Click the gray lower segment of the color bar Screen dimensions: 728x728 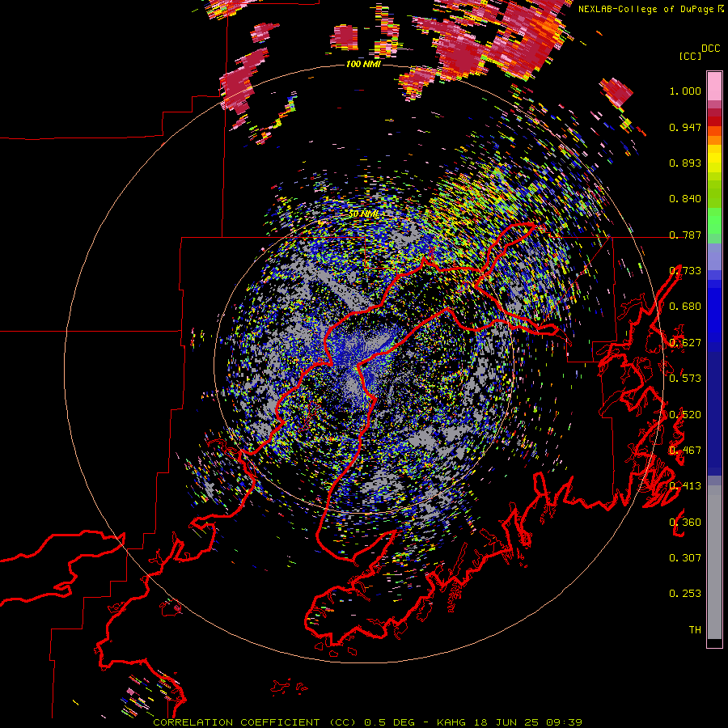[x=714, y=562]
